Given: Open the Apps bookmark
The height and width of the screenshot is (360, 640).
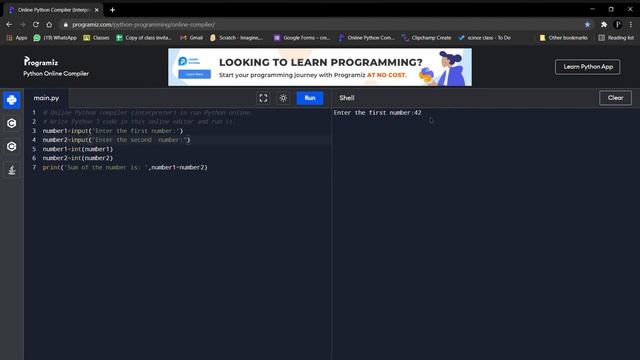Looking at the screenshot, I should click(17, 38).
